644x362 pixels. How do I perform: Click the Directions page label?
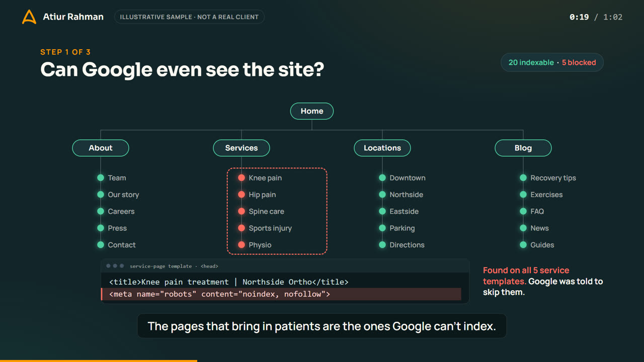point(407,245)
